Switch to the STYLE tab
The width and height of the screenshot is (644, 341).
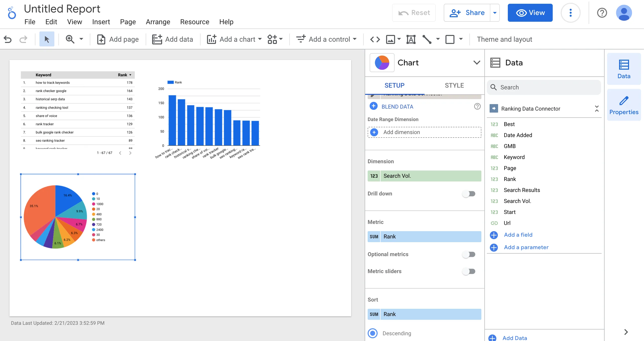(x=454, y=85)
